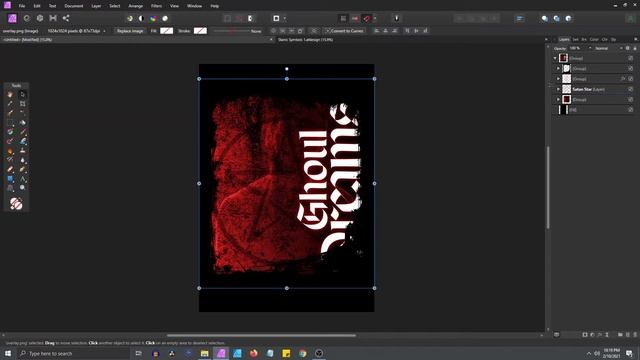Open the Filters menu
Image resolution: width=640 pixels, height=360 pixels.
156,6
